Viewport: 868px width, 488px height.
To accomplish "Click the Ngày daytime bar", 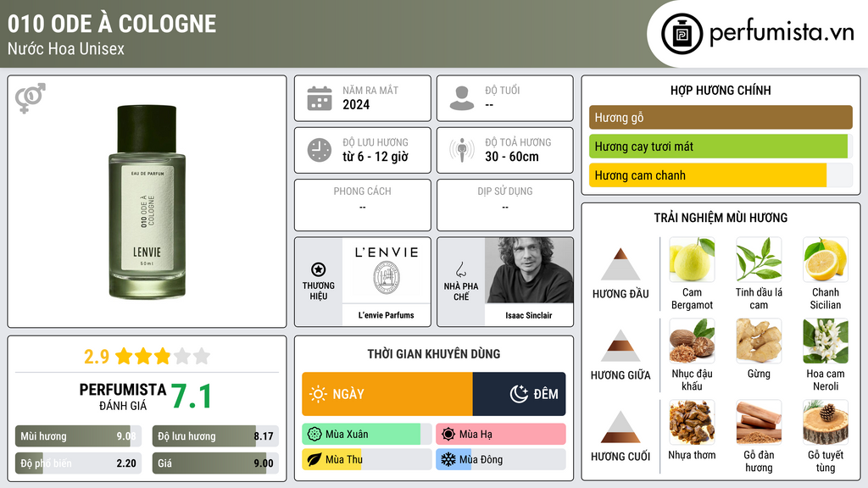I will coord(387,394).
